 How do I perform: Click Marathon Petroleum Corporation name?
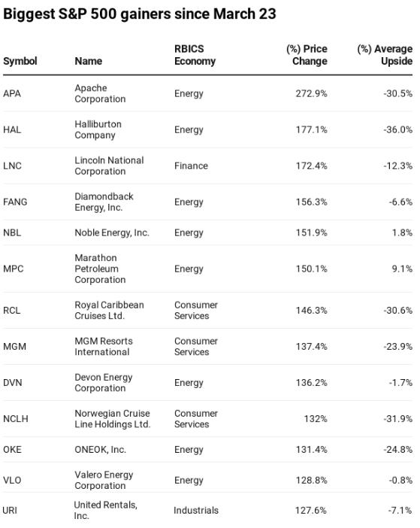click(x=100, y=269)
